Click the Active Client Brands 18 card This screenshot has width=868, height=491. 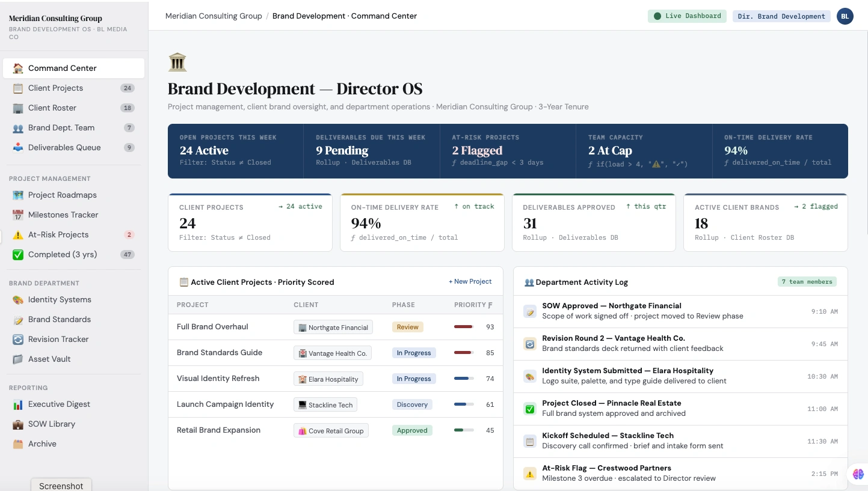coord(766,222)
